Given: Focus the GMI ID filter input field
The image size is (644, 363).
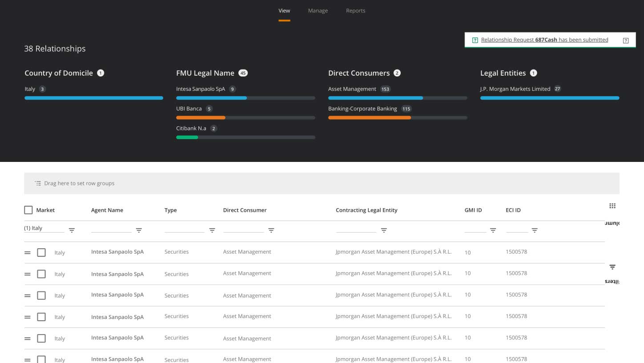Looking at the screenshot, I should pos(475,229).
